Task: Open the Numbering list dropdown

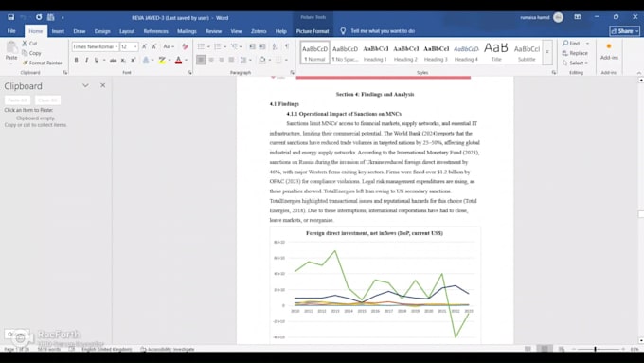Action: tap(225, 46)
